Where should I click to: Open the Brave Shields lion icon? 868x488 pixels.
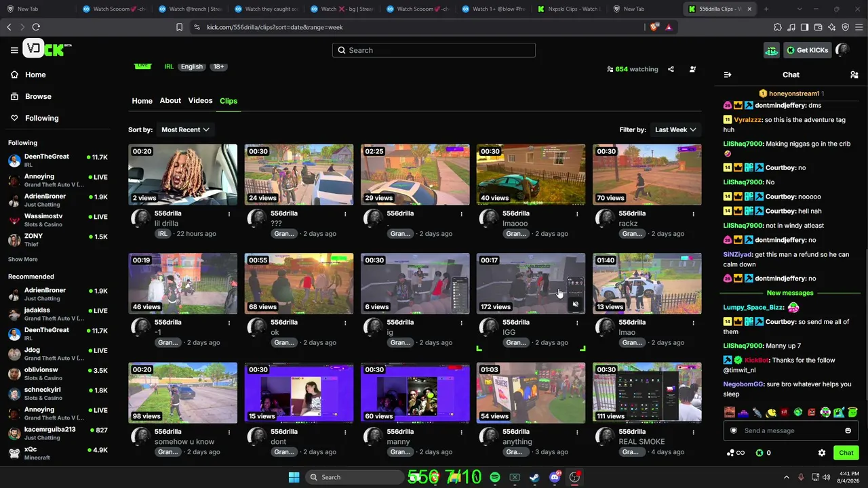coord(654,27)
